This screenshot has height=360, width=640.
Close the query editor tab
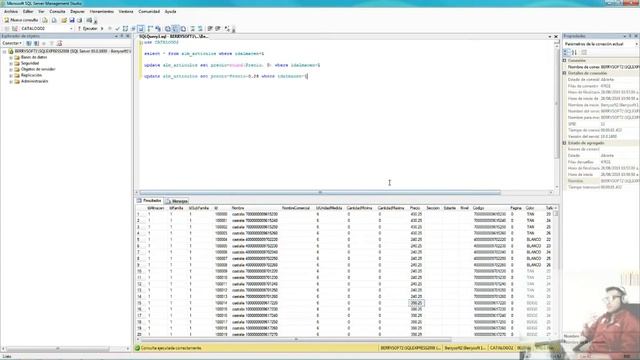point(556,36)
